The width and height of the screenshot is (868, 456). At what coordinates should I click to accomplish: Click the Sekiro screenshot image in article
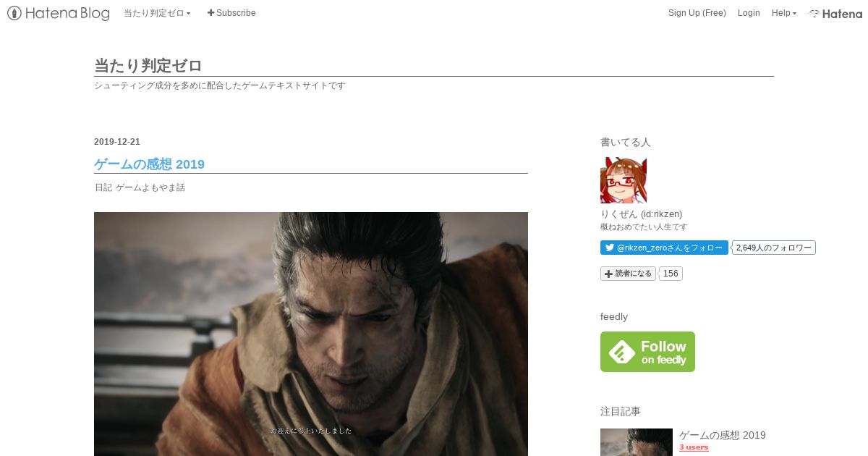pyautogui.click(x=311, y=334)
